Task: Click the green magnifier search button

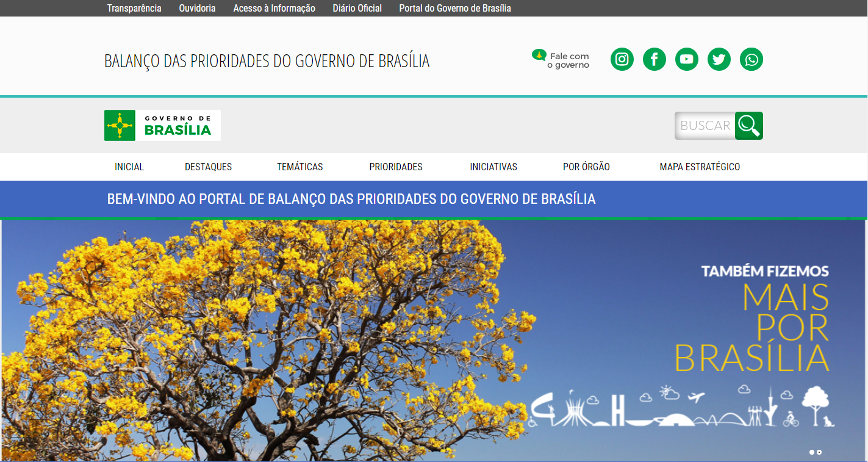Action: point(748,125)
